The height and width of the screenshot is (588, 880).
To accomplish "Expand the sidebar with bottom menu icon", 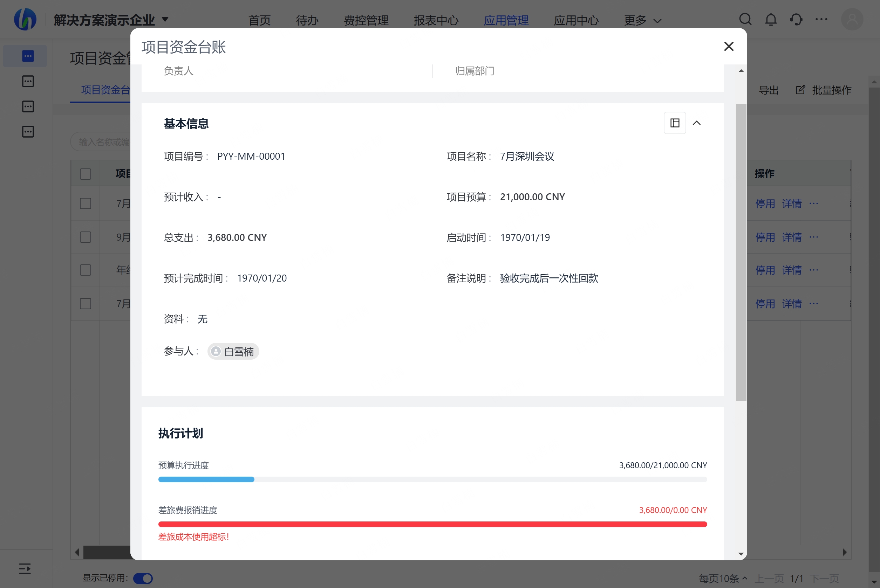I will [x=25, y=568].
